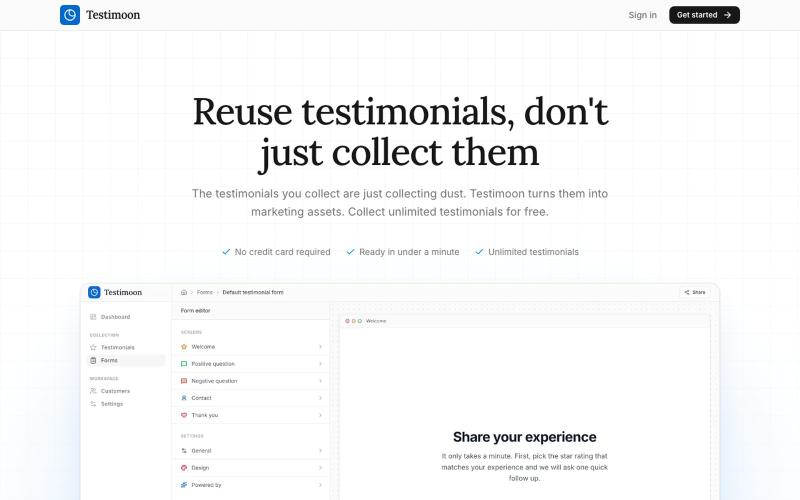
Task: Click the sliders icon beside Settings
Action: click(x=93, y=404)
